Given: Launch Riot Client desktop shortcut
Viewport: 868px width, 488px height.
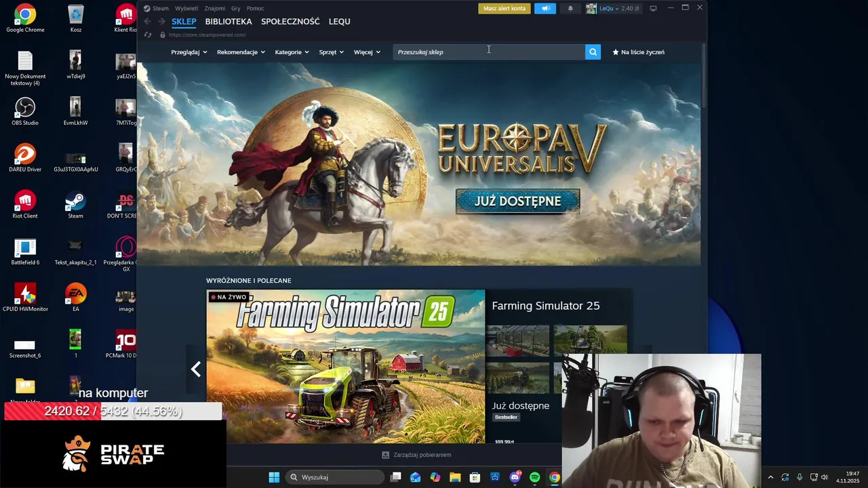Looking at the screenshot, I should pos(25,204).
